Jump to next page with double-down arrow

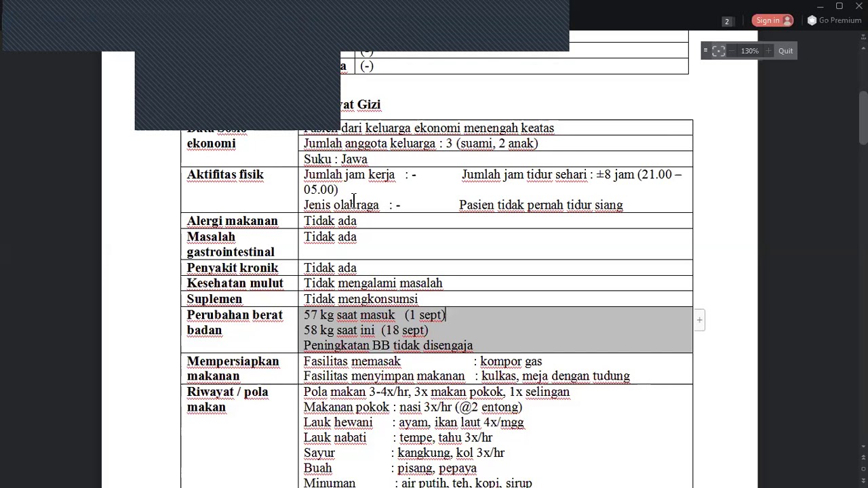pyautogui.click(x=863, y=482)
